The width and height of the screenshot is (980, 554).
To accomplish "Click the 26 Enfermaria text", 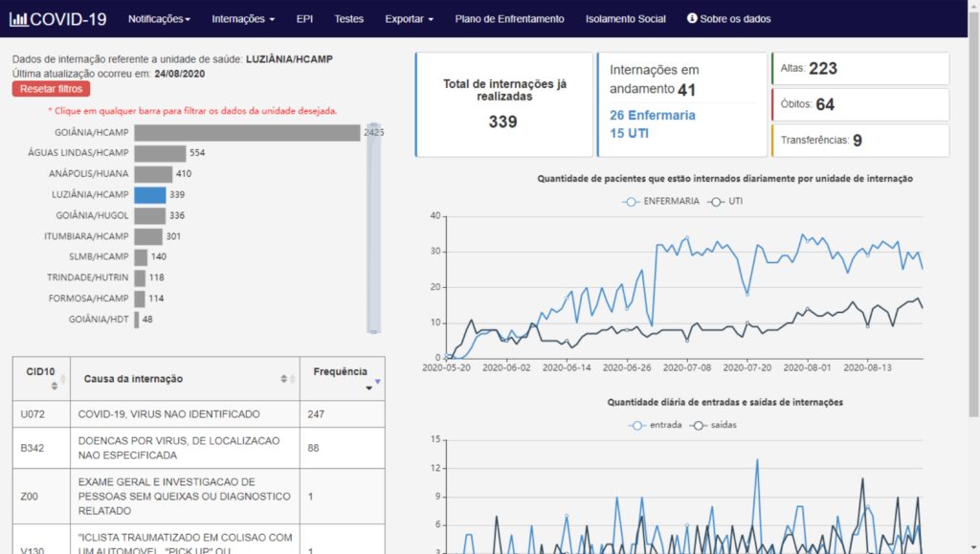I will click(x=653, y=116).
